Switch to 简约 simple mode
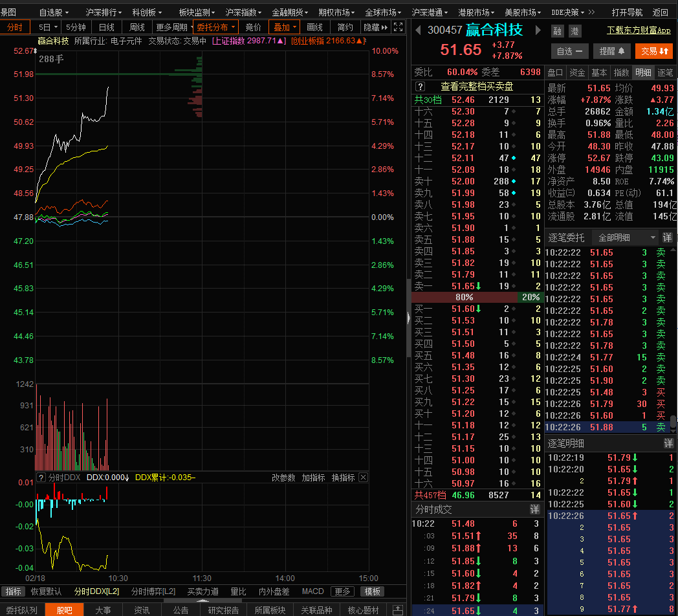 (345, 27)
